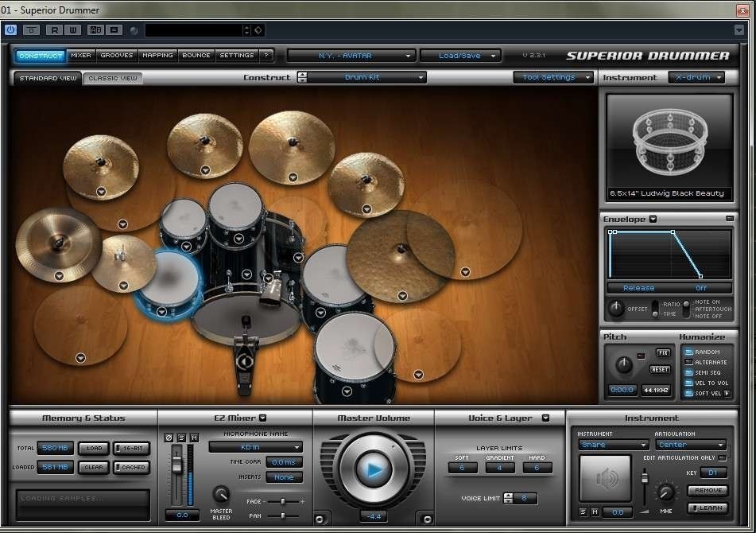Click the china cymbal arrow marker
Viewport: 756px width, 533px height.
coord(60,276)
